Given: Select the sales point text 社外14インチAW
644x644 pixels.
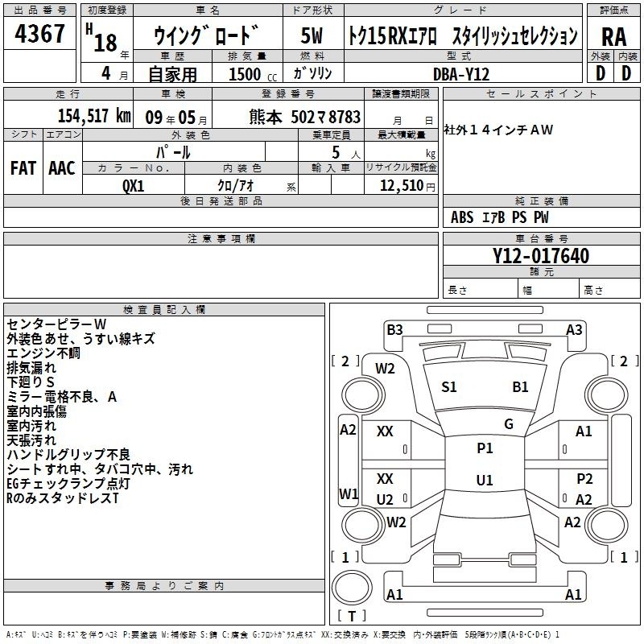Looking at the screenshot, I should click(x=499, y=130).
